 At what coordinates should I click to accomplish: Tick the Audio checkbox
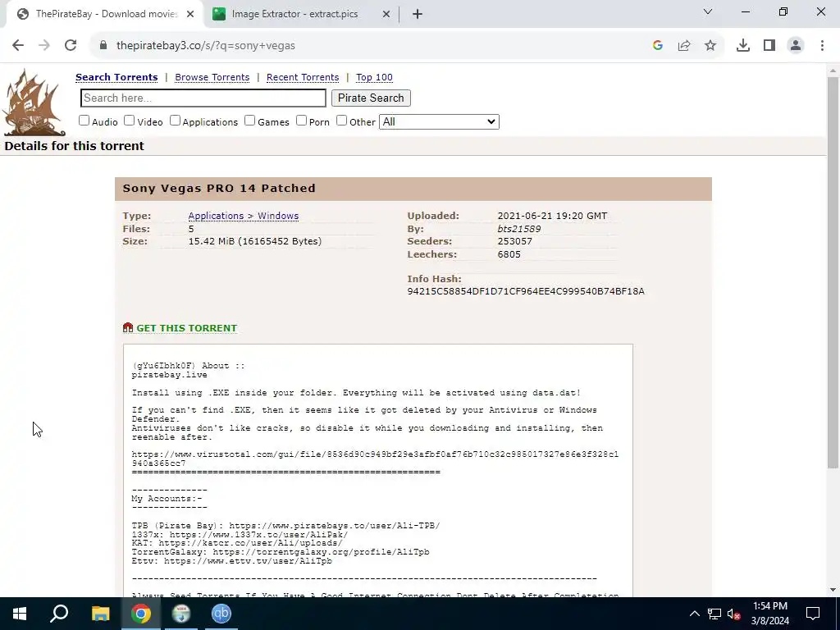click(x=84, y=121)
